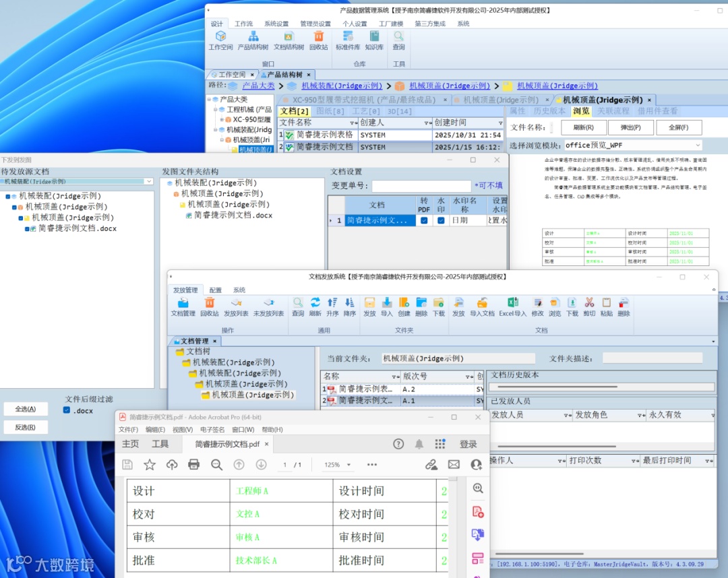Click the star bookmark icon in Acrobat
The image size is (728, 578).
coord(150,464)
